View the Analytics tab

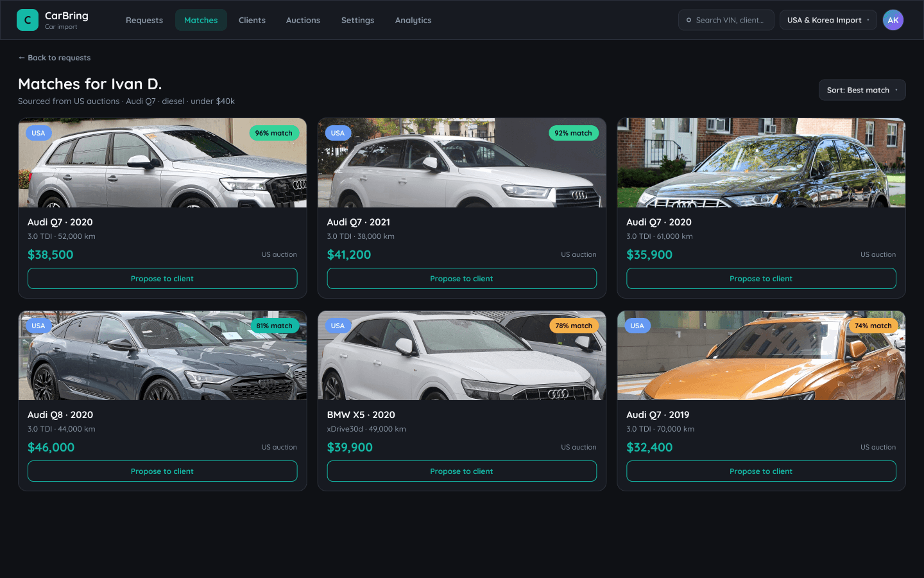point(413,20)
